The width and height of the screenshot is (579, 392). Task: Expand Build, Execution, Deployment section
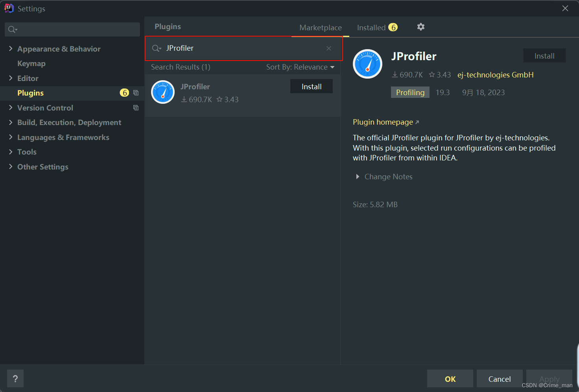click(x=11, y=122)
